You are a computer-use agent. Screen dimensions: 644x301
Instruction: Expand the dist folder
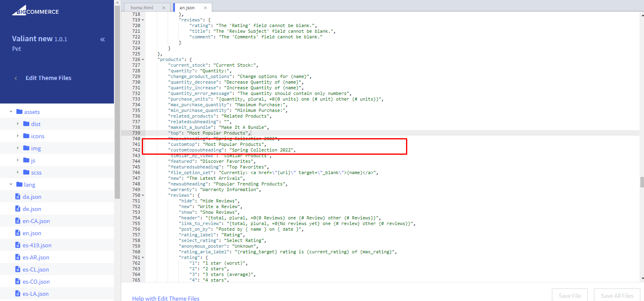click(x=18, y=124)
